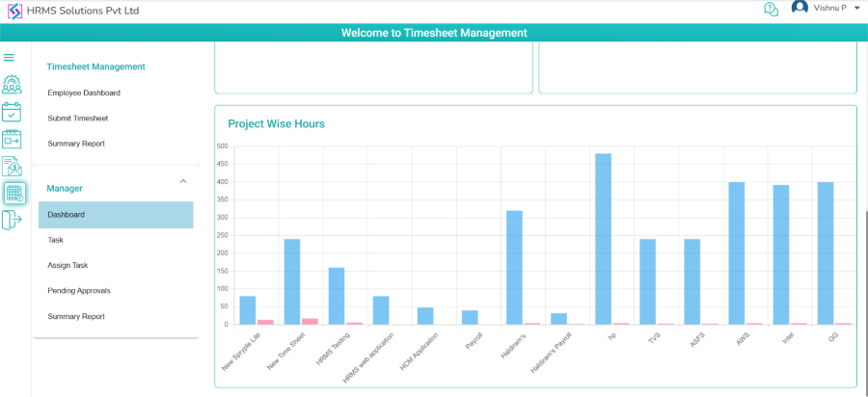This screenshot has width=868, height=397.
Task: Open the calendar checkmark sidebar icon
Action: tap(12, 112)
